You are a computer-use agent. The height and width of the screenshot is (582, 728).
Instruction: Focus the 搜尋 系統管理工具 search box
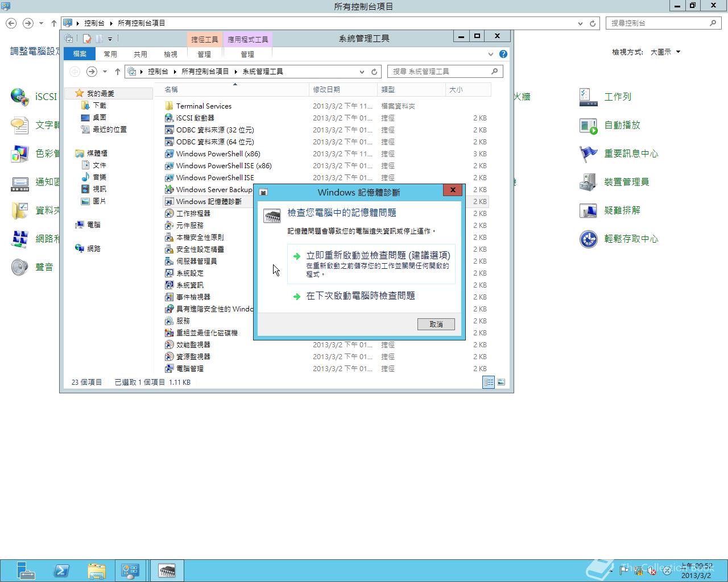coord(445,72)
